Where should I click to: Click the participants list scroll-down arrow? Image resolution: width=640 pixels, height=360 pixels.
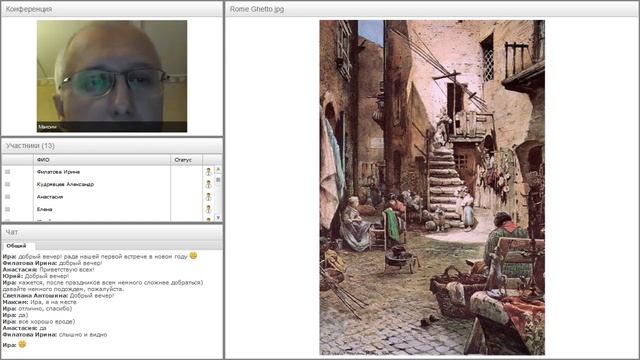pos(218,218)
